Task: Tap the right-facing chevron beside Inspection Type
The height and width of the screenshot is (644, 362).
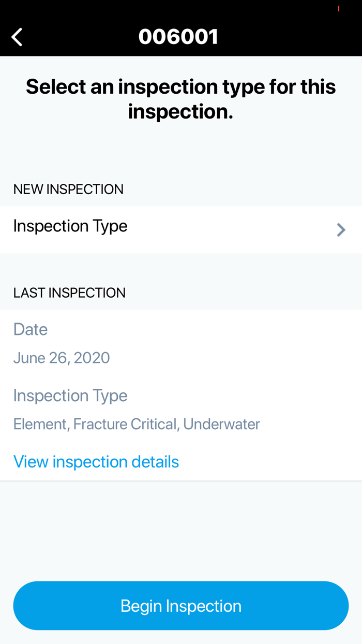Action: 341,229
